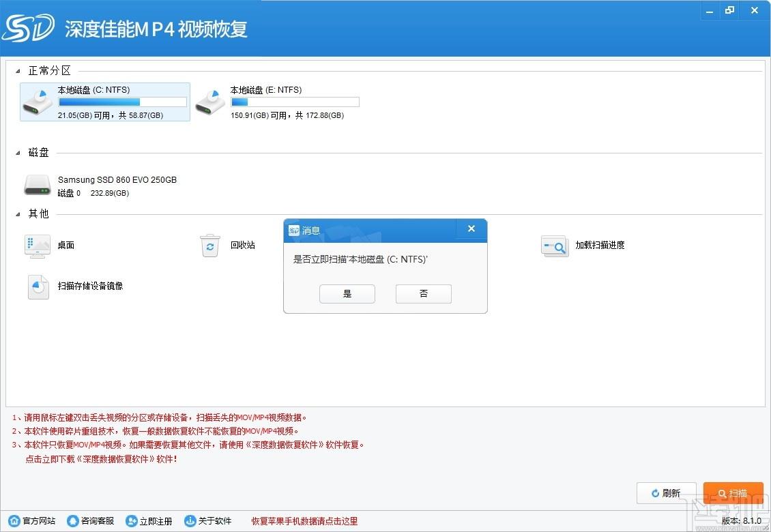Select the Samsung SSD 860 EVO disk icon

[x=38, y=186]
